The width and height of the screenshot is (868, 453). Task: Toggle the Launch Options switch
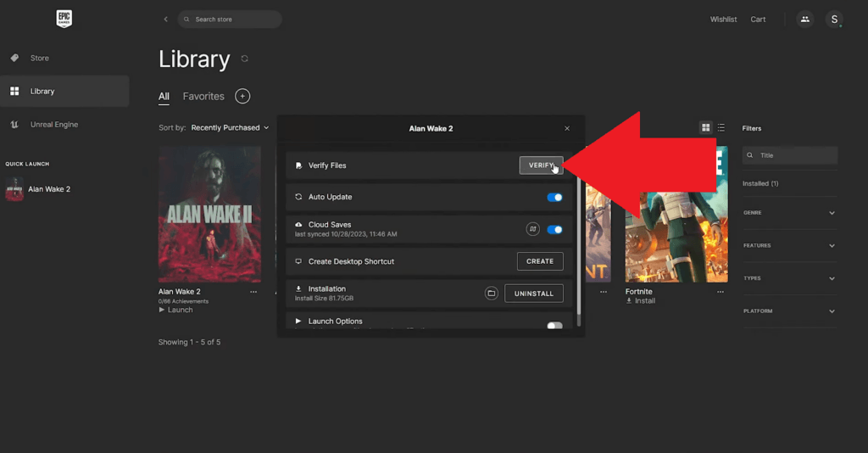tap(554, 326)
